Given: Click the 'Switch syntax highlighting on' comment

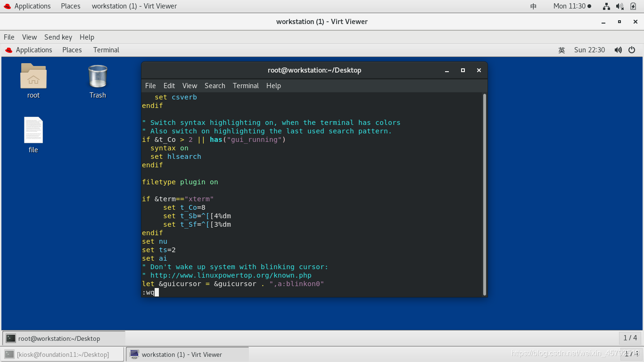Looking at the screenshot, I should 271,123.
